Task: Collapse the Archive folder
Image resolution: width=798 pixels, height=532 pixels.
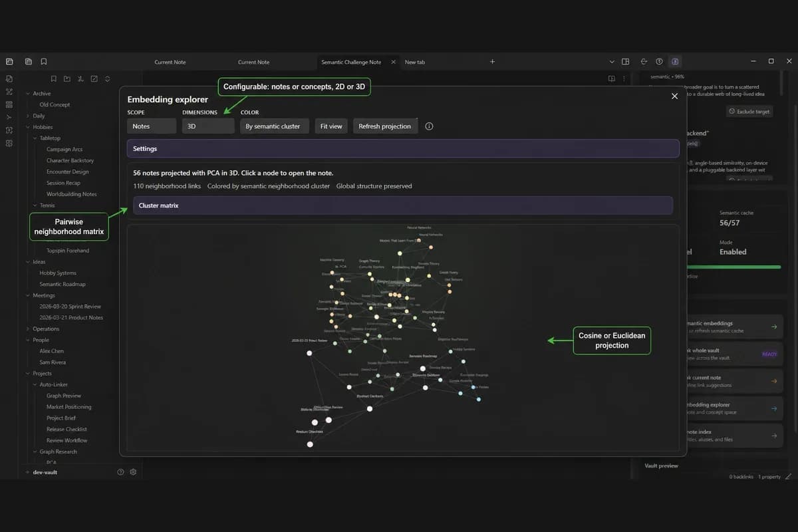Action: click(28, 94)
